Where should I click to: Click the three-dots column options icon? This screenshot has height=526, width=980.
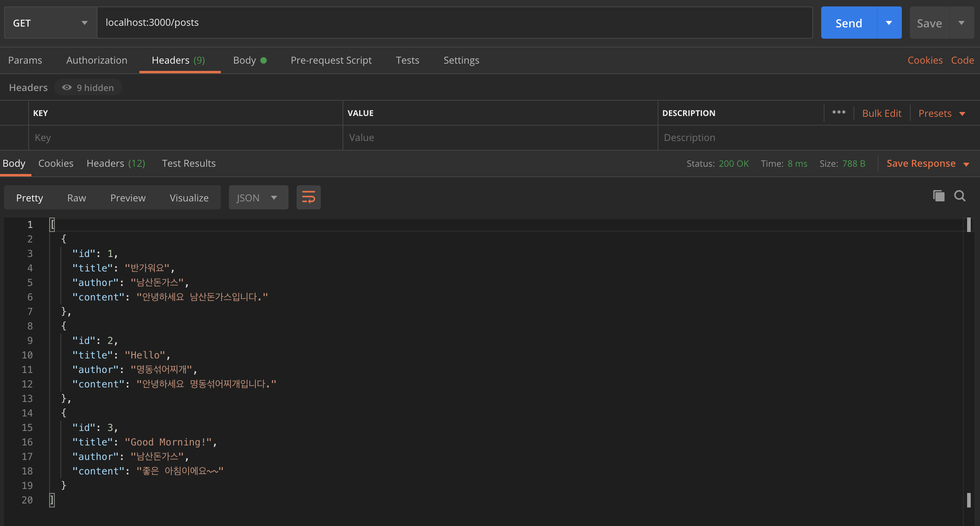coord(839,112)
